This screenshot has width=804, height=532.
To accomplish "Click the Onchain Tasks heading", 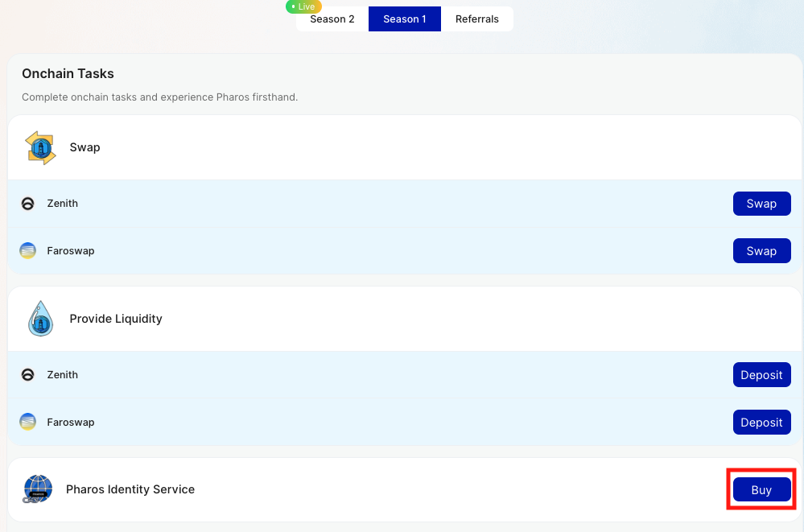I will (68, 74).
